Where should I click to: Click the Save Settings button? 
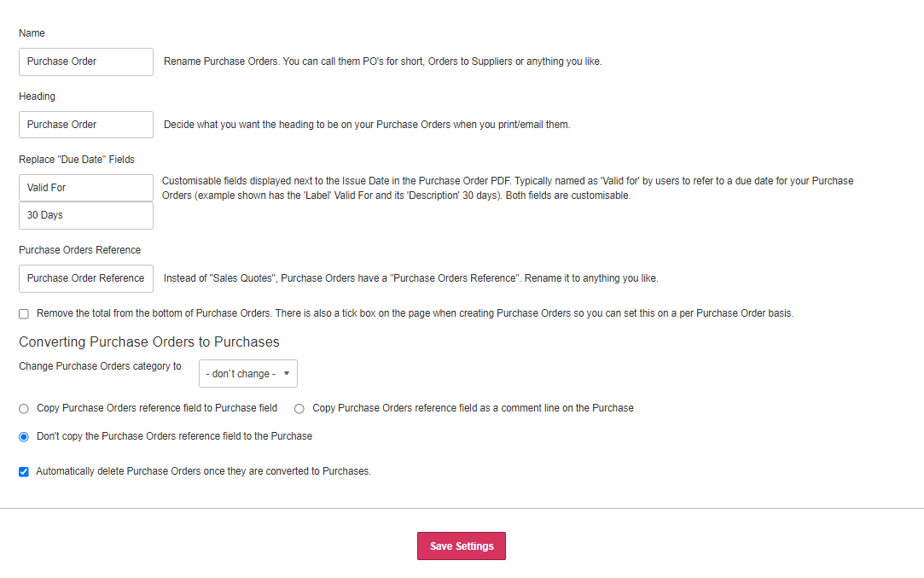(461, 546)
